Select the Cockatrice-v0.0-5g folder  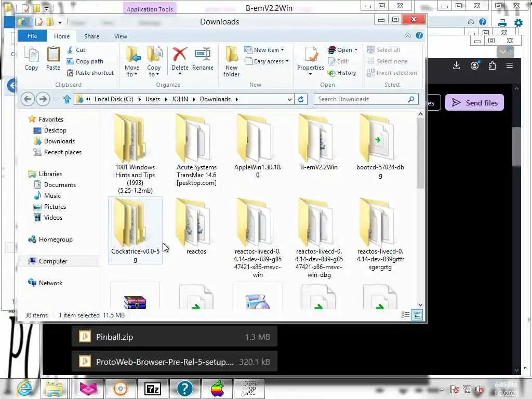tap(135, 230)
